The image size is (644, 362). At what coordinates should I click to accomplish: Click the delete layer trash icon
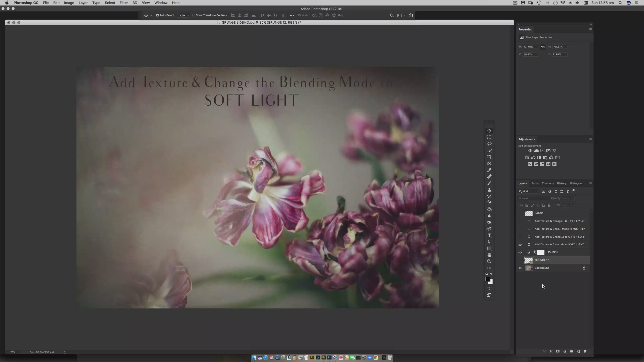585,351
